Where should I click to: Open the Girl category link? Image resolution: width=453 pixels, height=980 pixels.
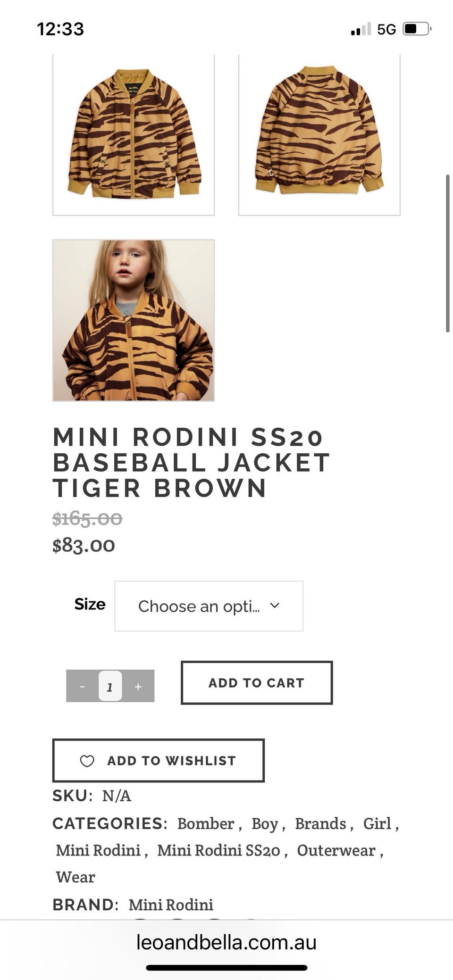tap(377, 823)
